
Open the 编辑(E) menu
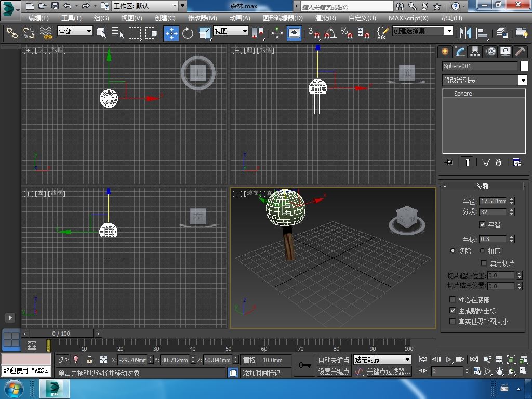[x=38, y=18]
